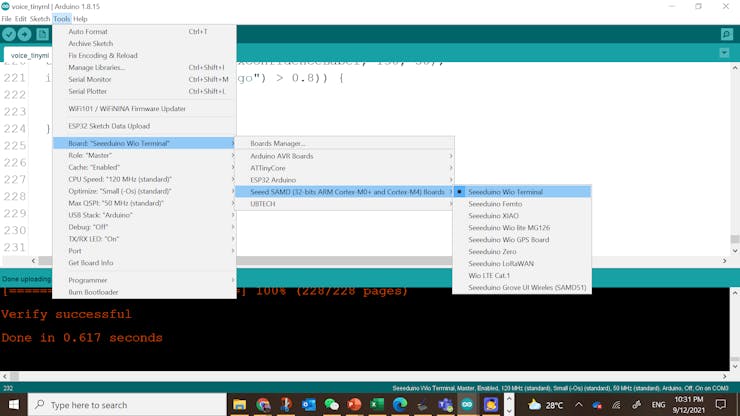Expand Max QSPI: "50 MHz (standard)" submenu
This screenshot has width=740, height=416.
(144, 203)
